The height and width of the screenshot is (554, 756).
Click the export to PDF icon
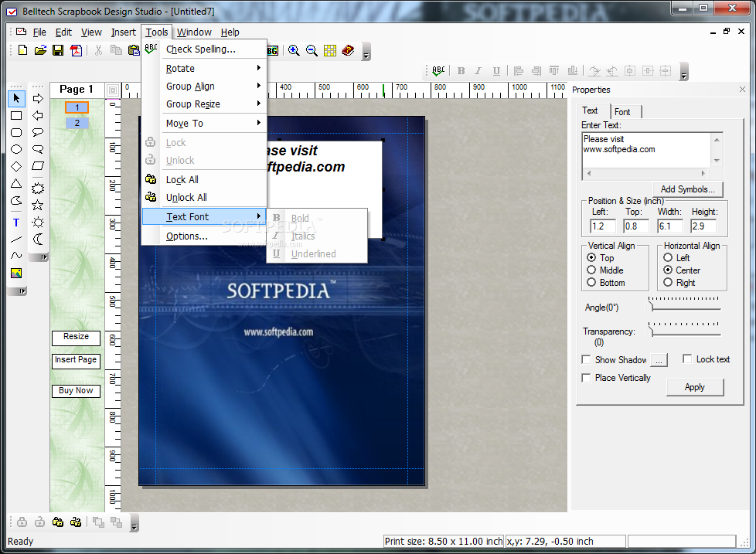click(x=77, y=50)
